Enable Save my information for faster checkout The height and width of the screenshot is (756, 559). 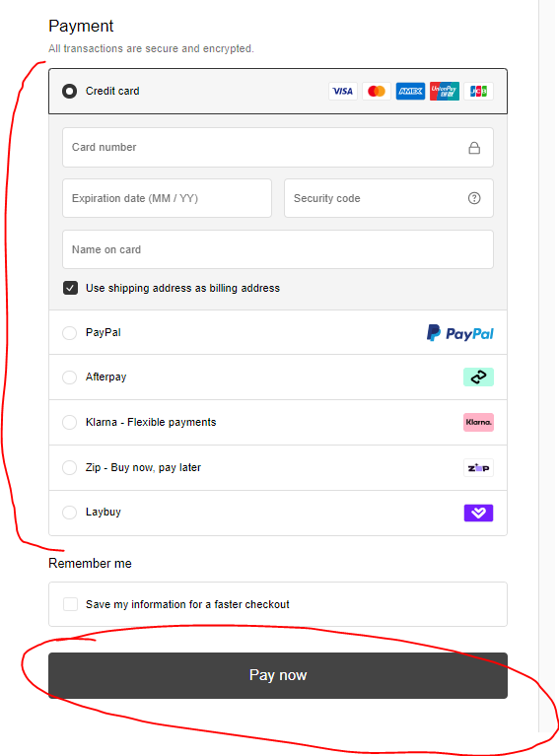[x=70, y=604]
